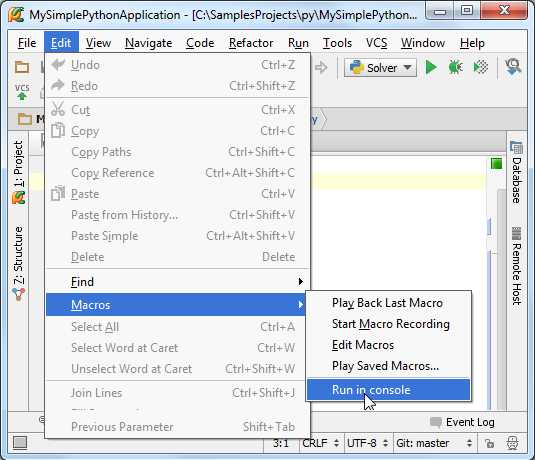Click the green Run button
The width and height of the screenshot is (535, 460).
tap(431, 67)
